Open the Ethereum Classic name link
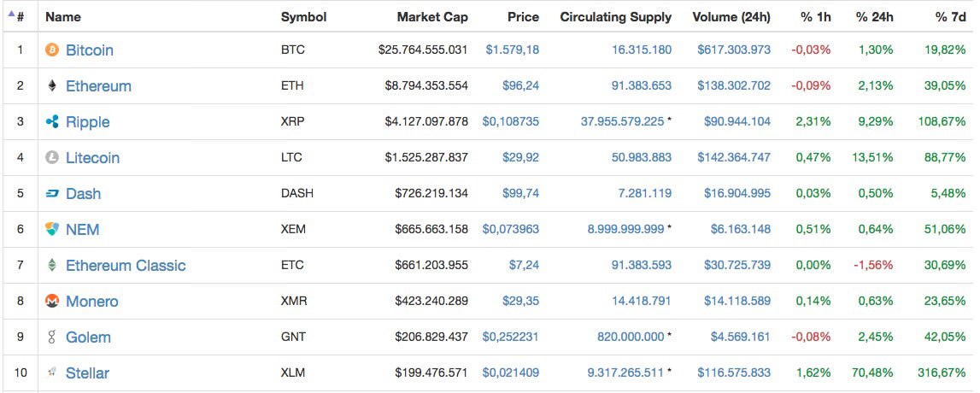Screen dimensions: 980x393 126,266
